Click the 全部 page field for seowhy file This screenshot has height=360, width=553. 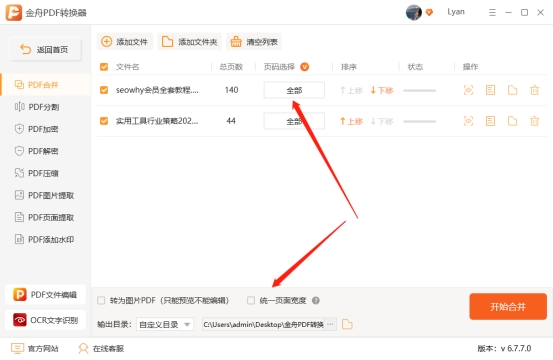coord(294,90)
